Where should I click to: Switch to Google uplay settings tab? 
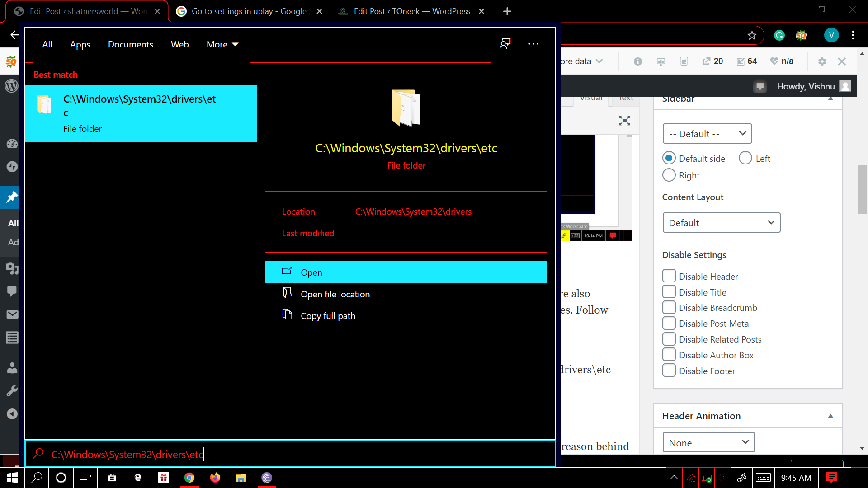[x=249, y=11]
